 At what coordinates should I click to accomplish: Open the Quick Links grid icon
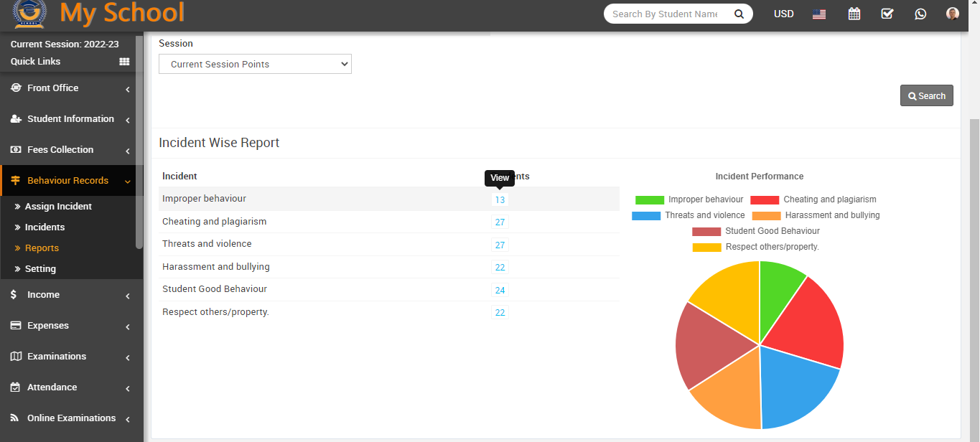tap(124, 62)
